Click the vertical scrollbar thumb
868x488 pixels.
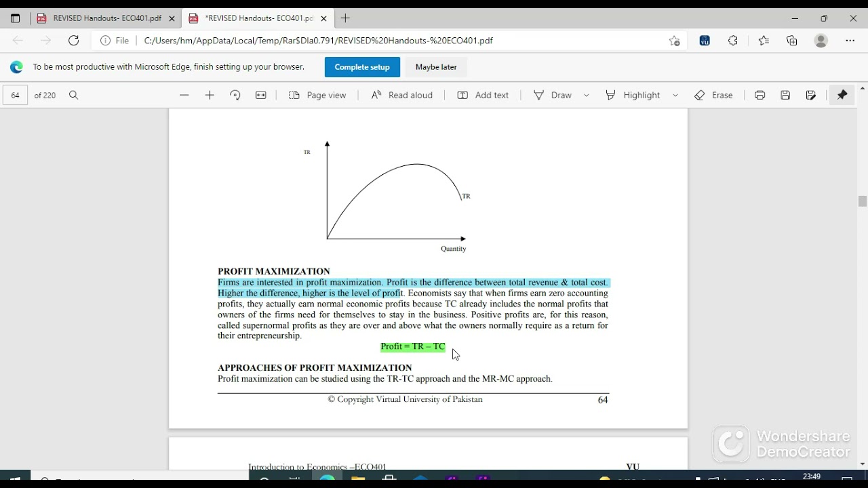[863, 201]
